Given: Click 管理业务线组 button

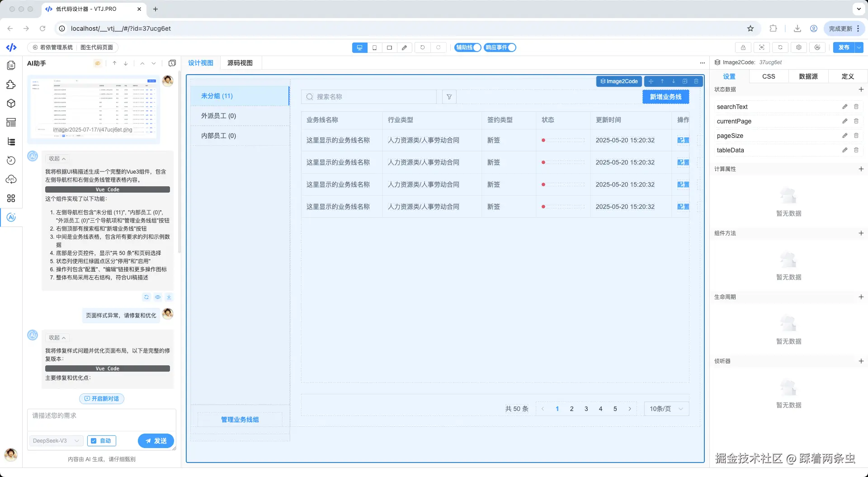Looking at the screenshot, I should (x=240, y=420).
